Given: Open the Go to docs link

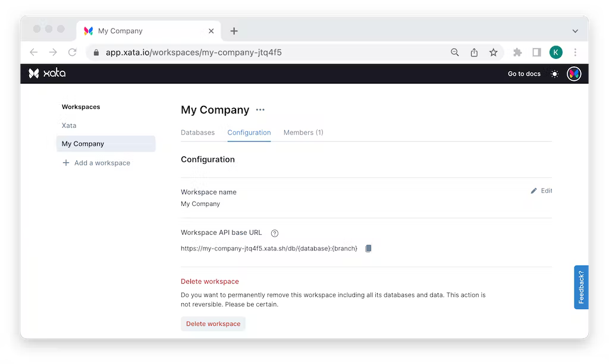Looking at the screenshot, I should [524, 74].
